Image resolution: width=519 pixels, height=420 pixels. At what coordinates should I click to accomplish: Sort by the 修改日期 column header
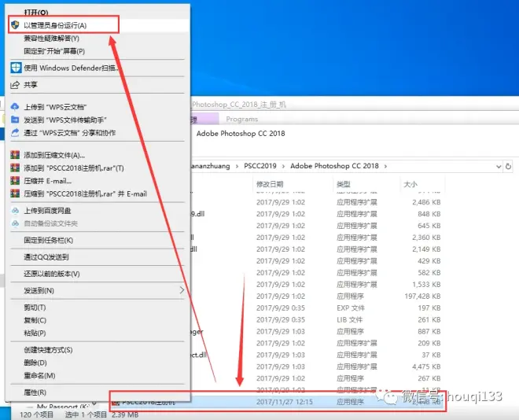tap(270, 184)
